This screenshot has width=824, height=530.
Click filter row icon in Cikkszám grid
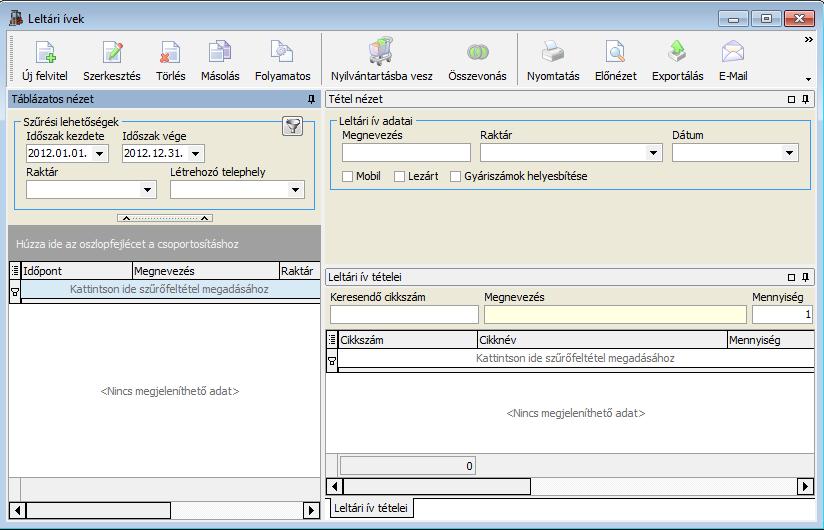point(332,361)
